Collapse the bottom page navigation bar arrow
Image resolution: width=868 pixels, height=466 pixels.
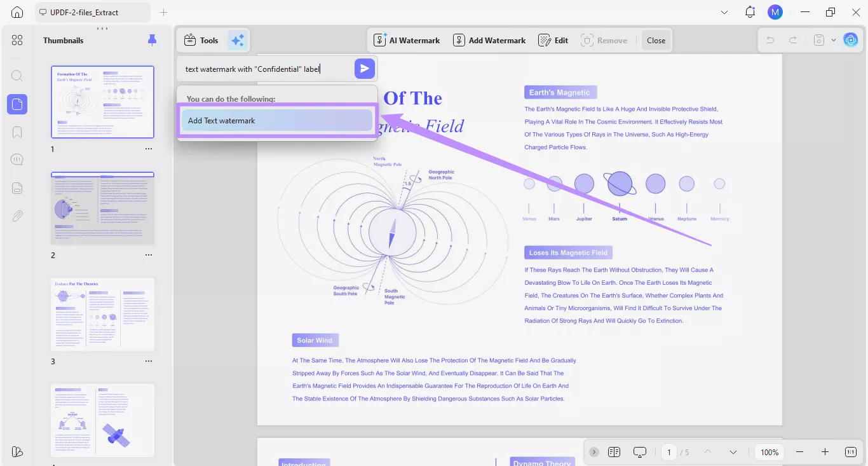[594, 452]
